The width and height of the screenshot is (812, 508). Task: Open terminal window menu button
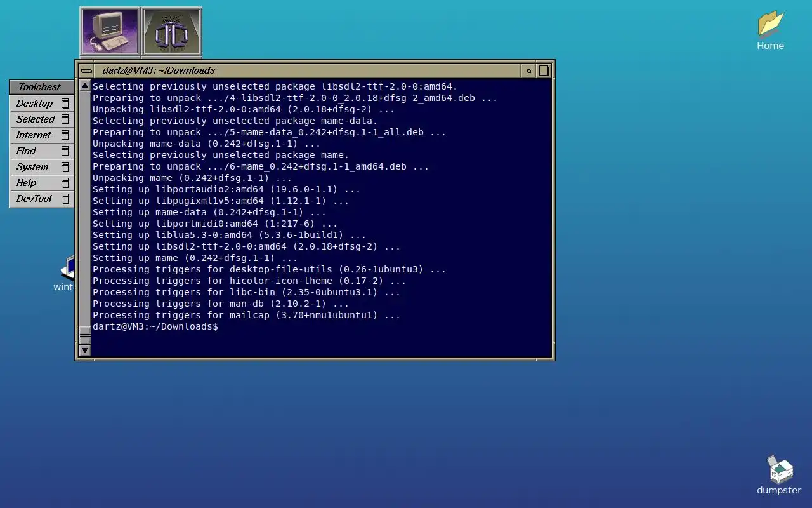point(86,71)
